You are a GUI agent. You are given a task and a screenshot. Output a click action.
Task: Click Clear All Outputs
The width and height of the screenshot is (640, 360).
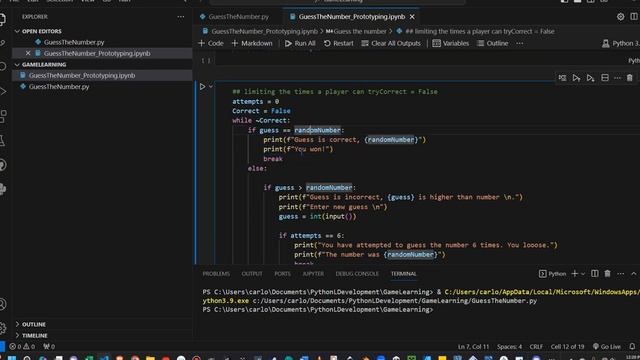[x=391, y=43]
